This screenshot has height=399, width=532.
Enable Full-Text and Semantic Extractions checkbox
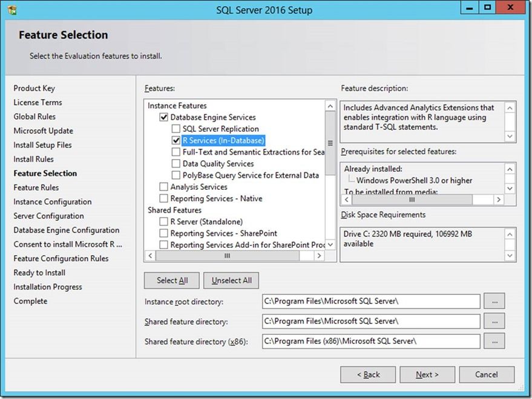176,152
